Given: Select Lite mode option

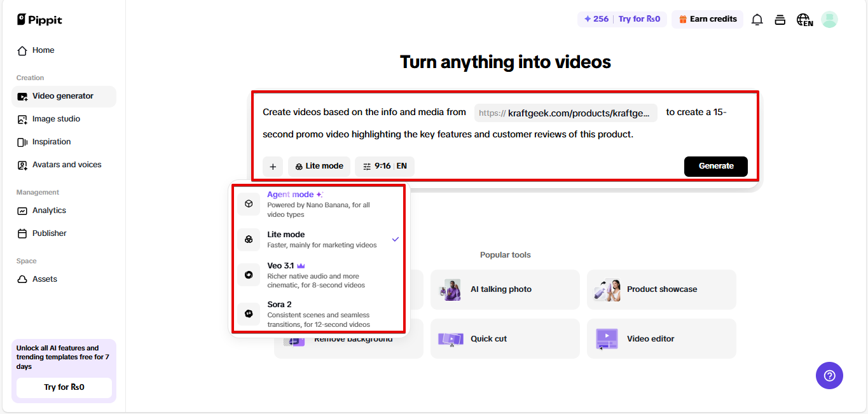Looking at the screenshot, I should 319,239.
